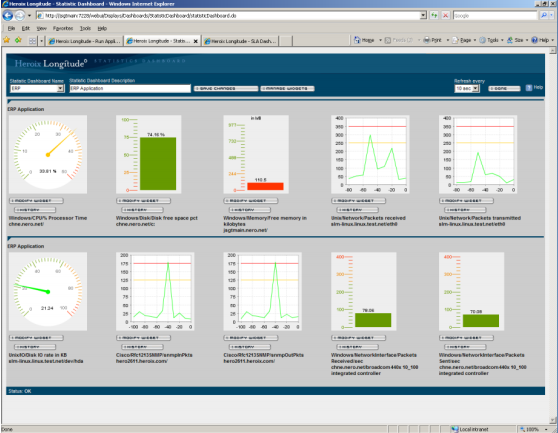Click the Statistic Dashboard Description field

[x=130, y=88]
